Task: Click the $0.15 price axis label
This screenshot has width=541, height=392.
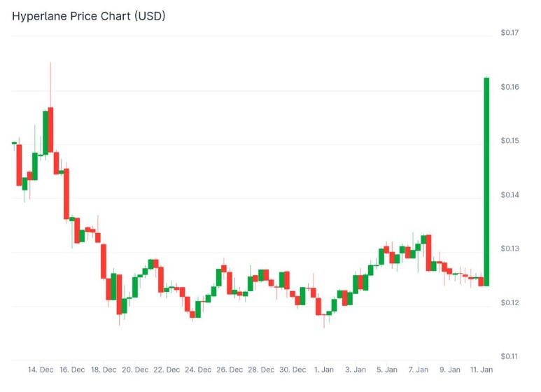Action: 510,141
